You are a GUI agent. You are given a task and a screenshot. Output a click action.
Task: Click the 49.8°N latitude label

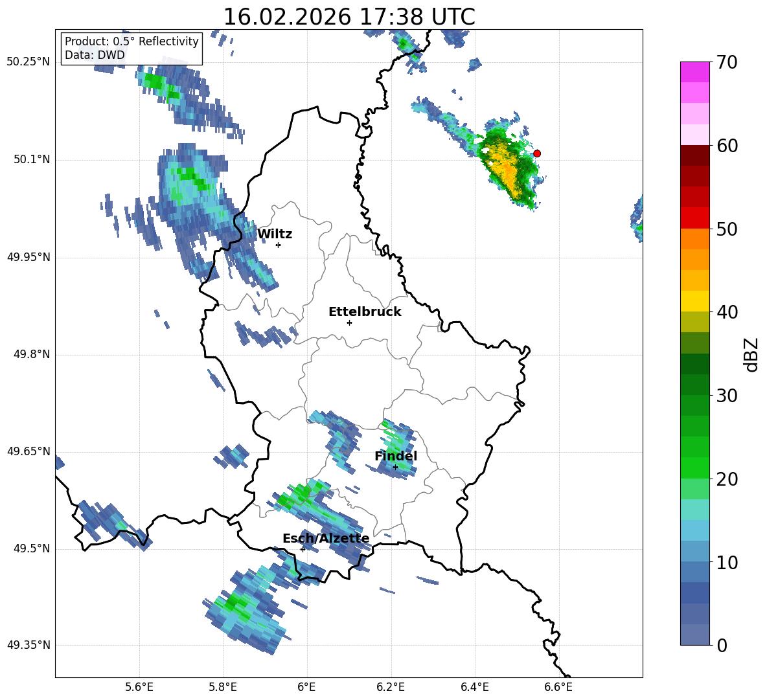[x=31, y=354]
